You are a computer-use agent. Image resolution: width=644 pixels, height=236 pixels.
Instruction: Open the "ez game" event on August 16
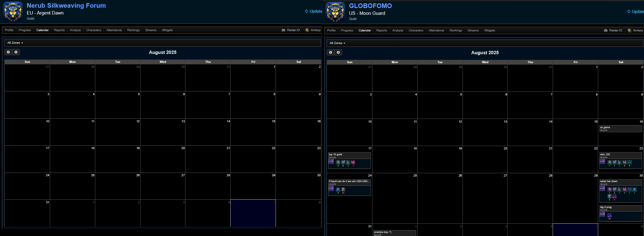click(x=621, y=128)
